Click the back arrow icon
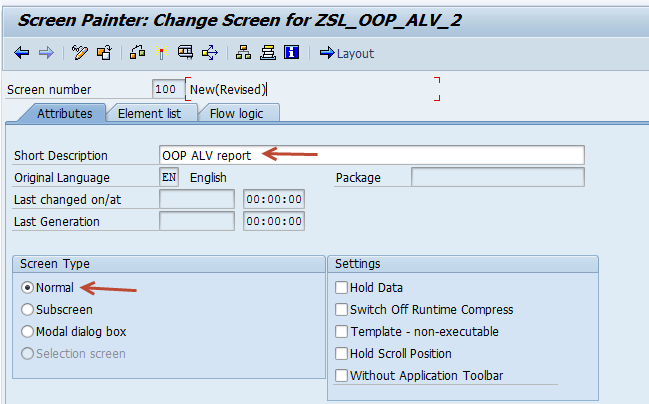This screenshot has height=404, width=649. (x=22, y=53)
